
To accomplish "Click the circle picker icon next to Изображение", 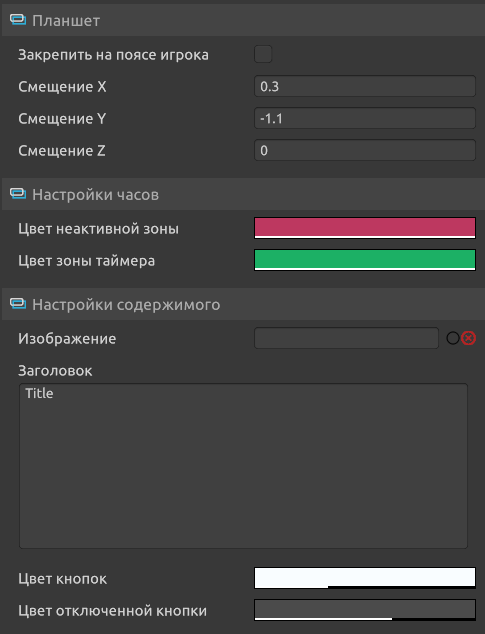I will pyautogui.click(x=453, y=338).
